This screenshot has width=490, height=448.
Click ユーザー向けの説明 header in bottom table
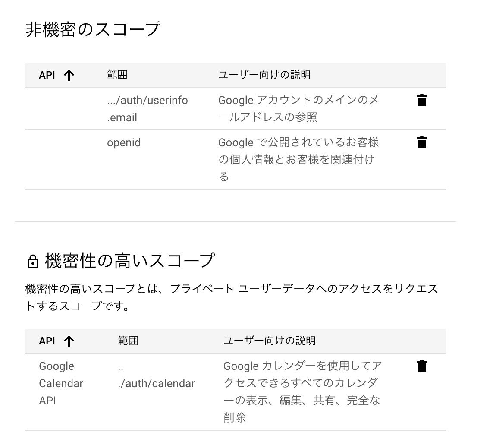pyautogui.click(x=270, y=341)
